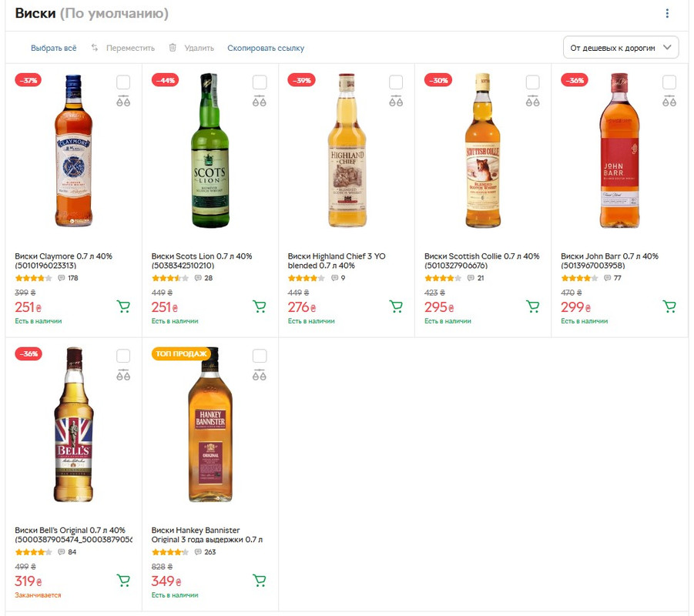The width and height of the screenshot is (694, 616).
Task: Open the От дешевых к дорогим sort dropdown
Action: coord(621,47)
